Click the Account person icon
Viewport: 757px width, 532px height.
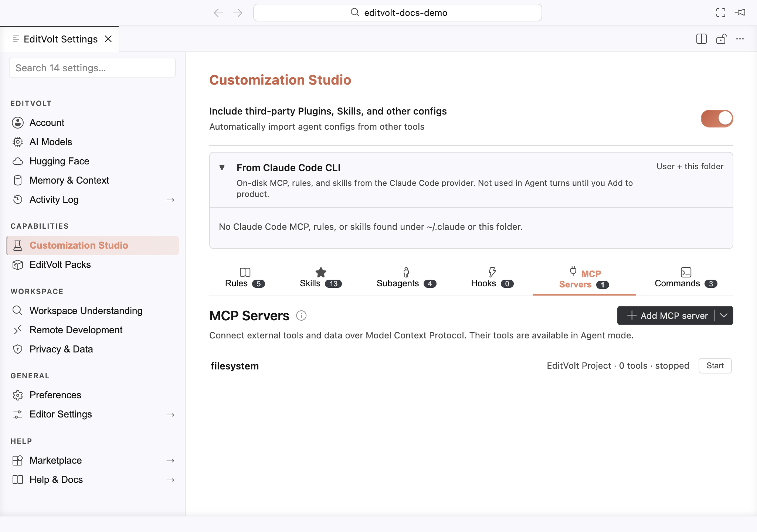(18, 123)
